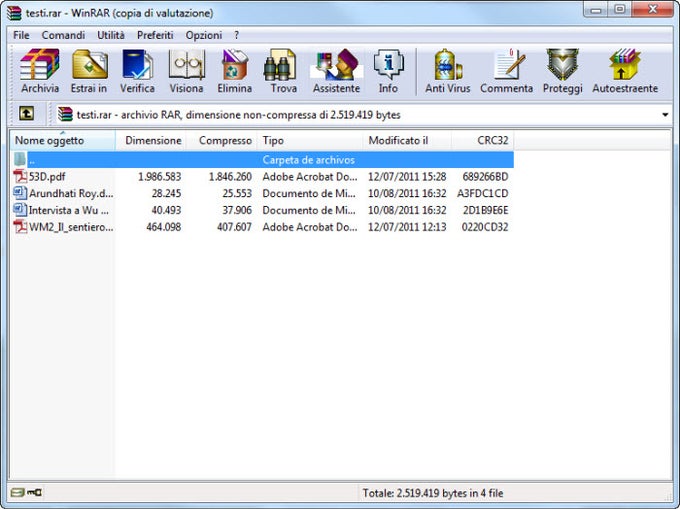Run Verifica on the archive

click(x=137, y=65)
